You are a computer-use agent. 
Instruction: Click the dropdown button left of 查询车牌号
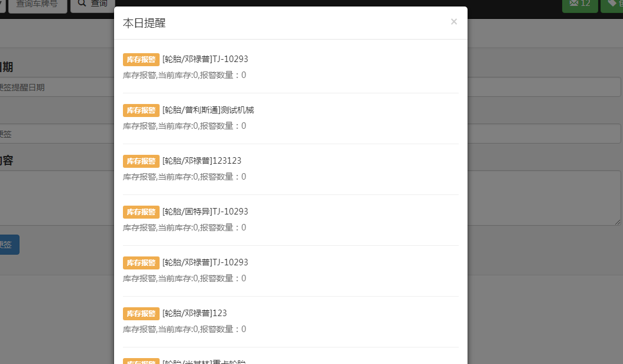2,4
